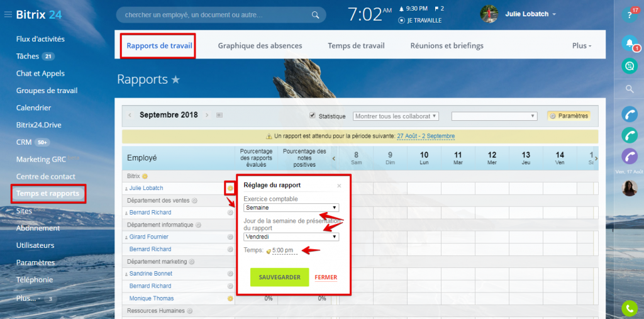Open Téléphonie in the sidebar
Image resolution: width=644 pixels, height=319 pixels.
35,279
